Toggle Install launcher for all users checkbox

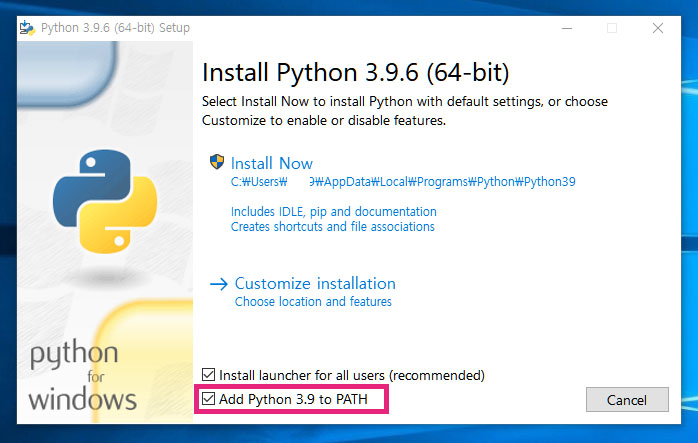[208, 374]
